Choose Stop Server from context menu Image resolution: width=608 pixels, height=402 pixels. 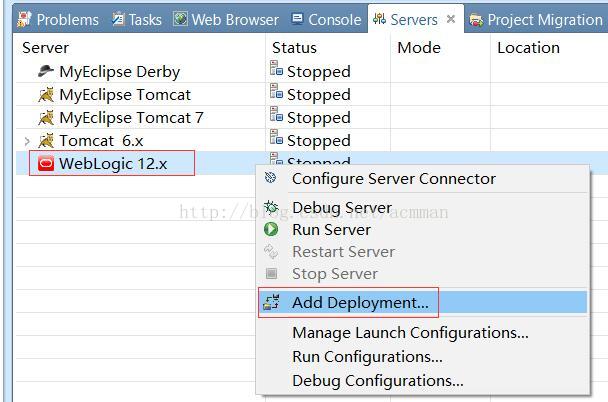(x=423, y=274)
